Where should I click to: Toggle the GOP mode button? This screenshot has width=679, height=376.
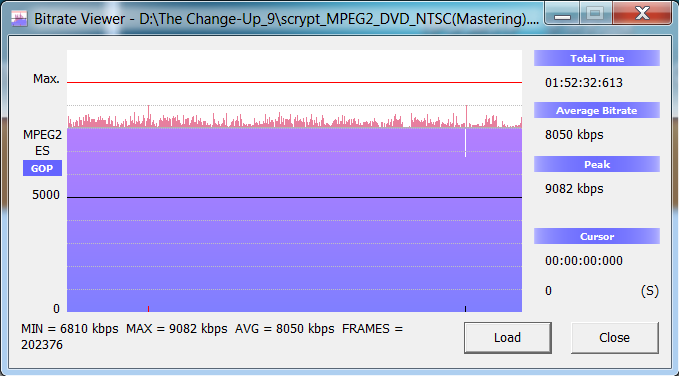click(x=42, y=168)
